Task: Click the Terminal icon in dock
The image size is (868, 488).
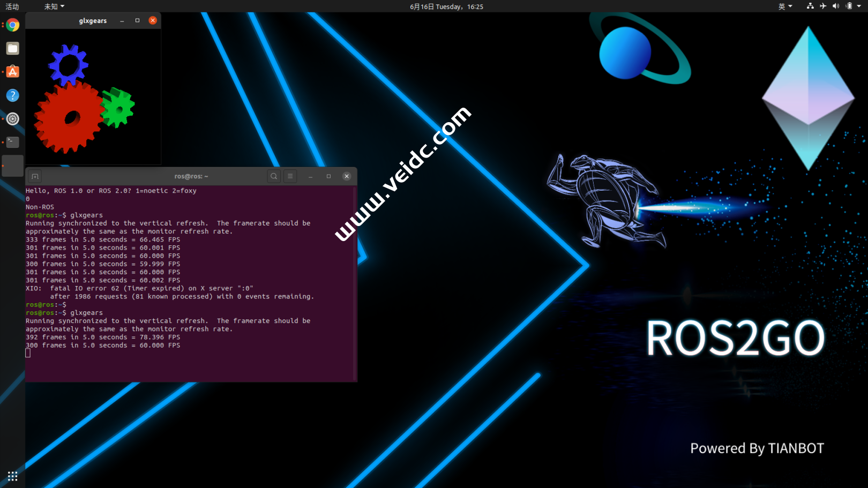Action: tap(13, 142)
